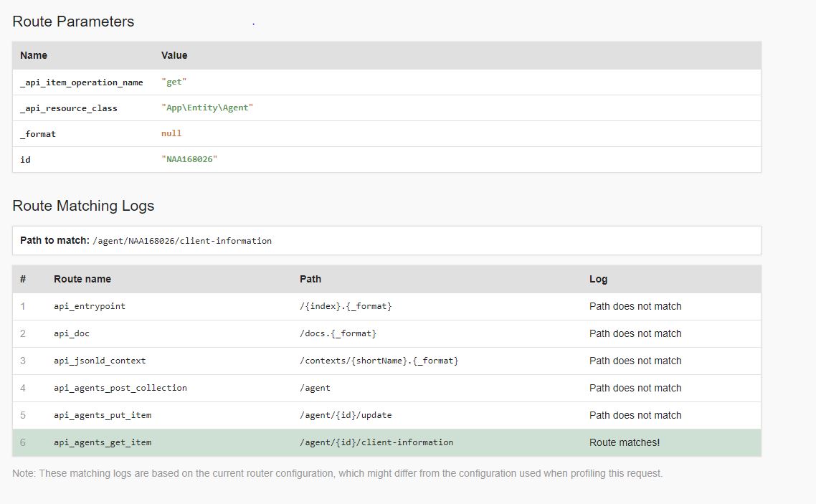Click the App\Entity\Agent value text
This screenshot has width=816, height=504.
(208, 108)
